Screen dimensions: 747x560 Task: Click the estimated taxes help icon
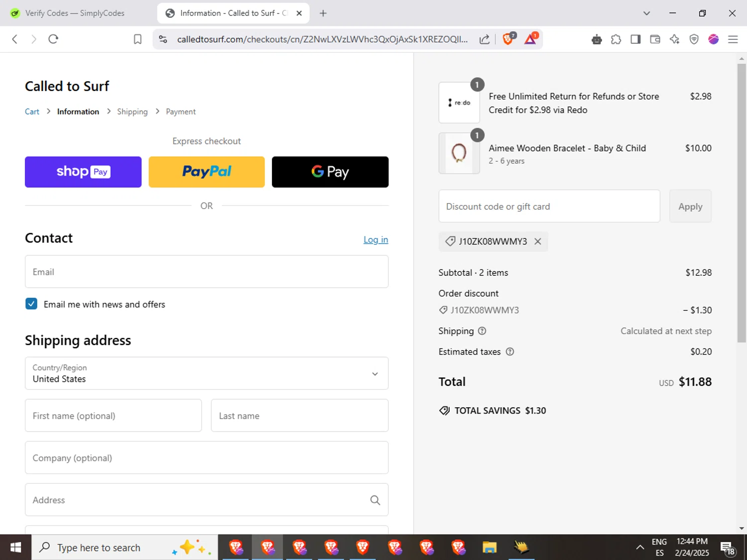(510, 352)
